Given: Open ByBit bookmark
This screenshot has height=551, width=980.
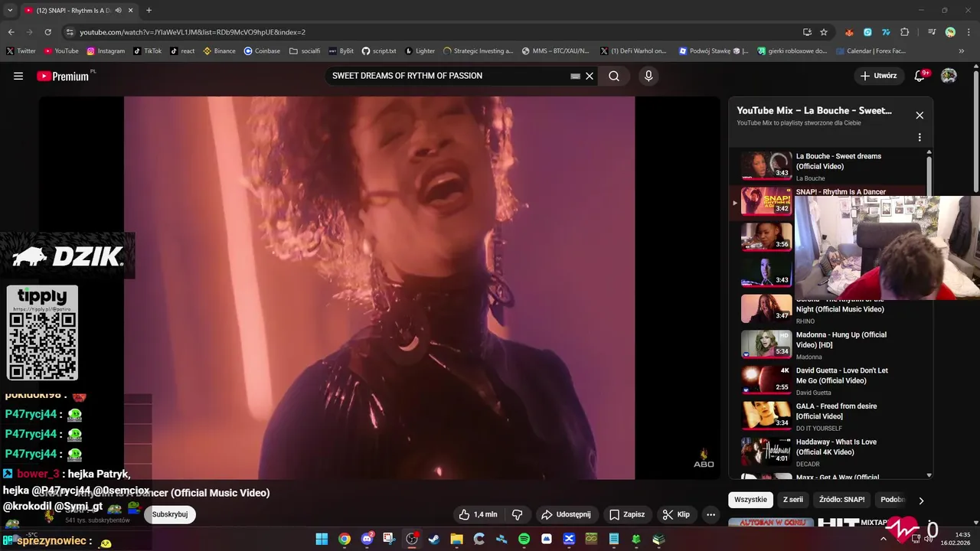Looking at the screenshot, I should [341, 51].
